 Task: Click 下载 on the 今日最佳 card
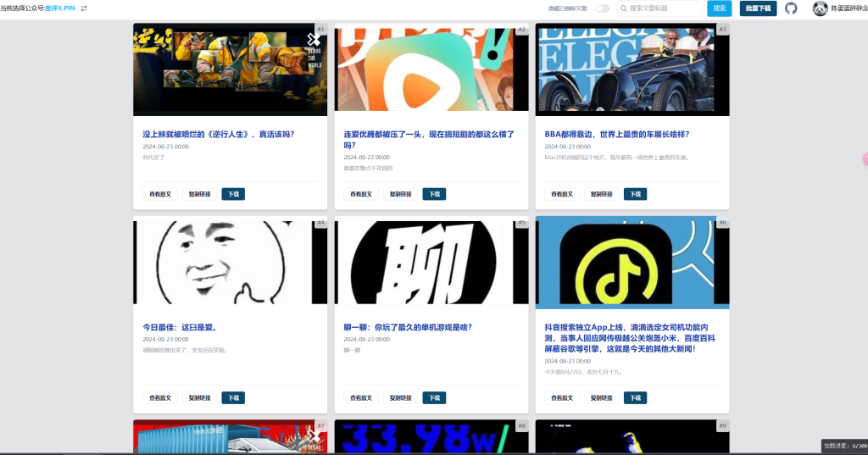coord(233,398)
